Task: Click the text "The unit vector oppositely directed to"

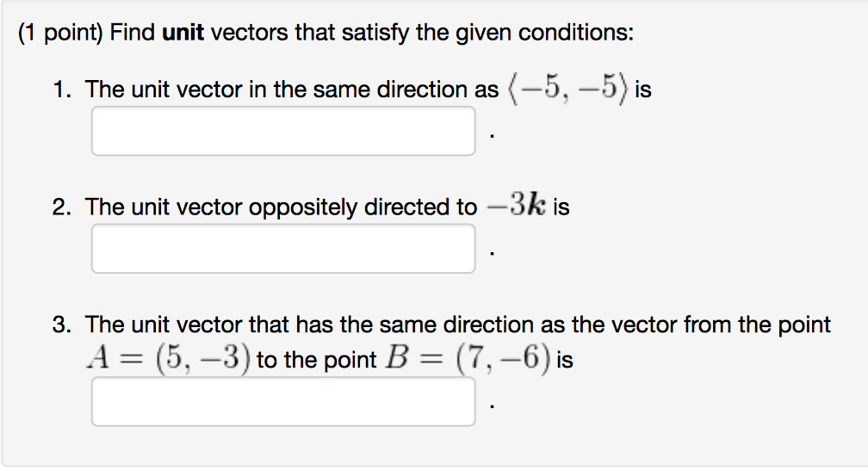Action: point(281,207)
